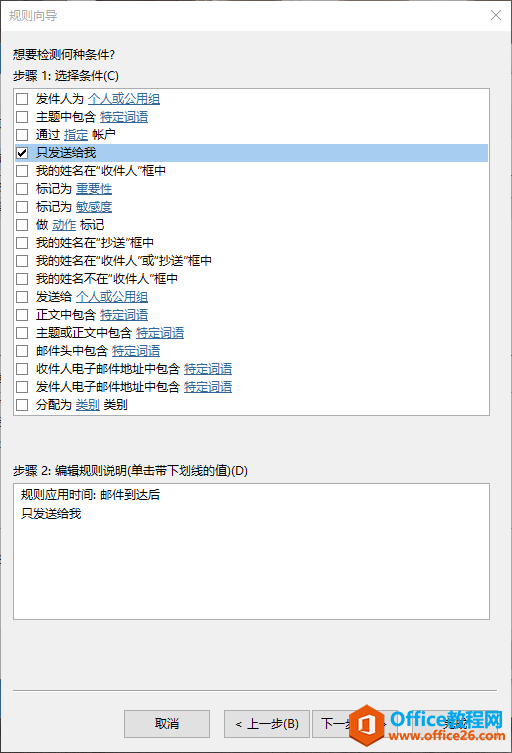Enable the 分配为 类别 checkbox
The height and width of the screenshot is (753, 512).
click(22, 405)
